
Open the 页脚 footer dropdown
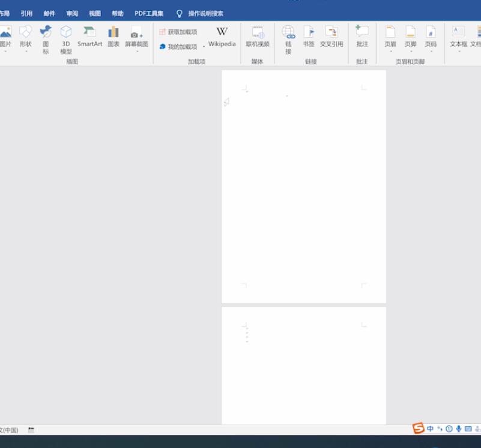pyautogui.click(x=411, y=39)
